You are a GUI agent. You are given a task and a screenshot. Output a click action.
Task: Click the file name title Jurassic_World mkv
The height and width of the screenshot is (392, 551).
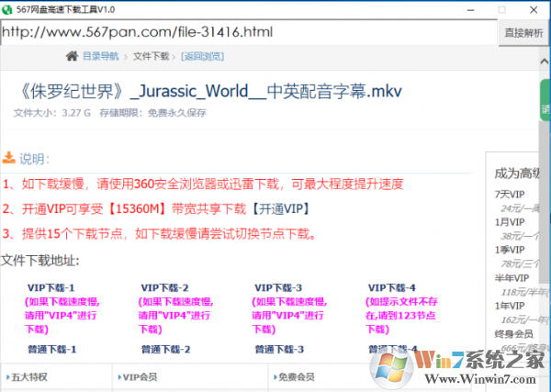(x=209, y=91)
